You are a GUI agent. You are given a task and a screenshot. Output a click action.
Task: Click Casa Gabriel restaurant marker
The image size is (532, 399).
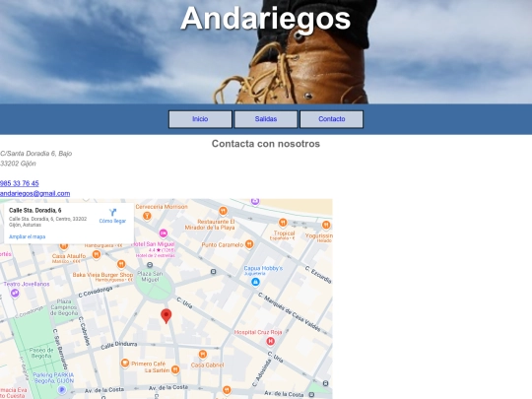point(203,355)
